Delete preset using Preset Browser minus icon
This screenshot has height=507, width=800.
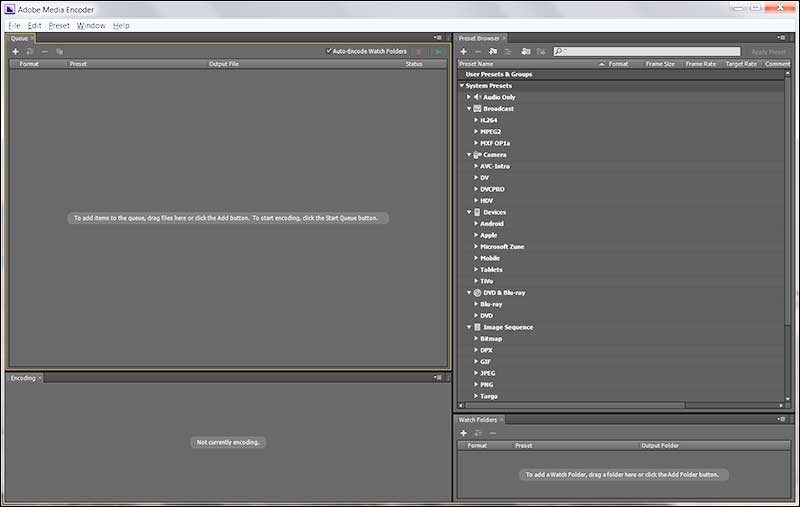coord(478,52)
